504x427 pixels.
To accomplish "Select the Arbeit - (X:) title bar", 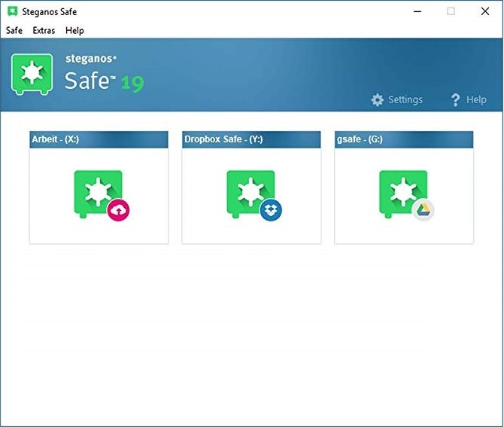I will pos(99,139).
